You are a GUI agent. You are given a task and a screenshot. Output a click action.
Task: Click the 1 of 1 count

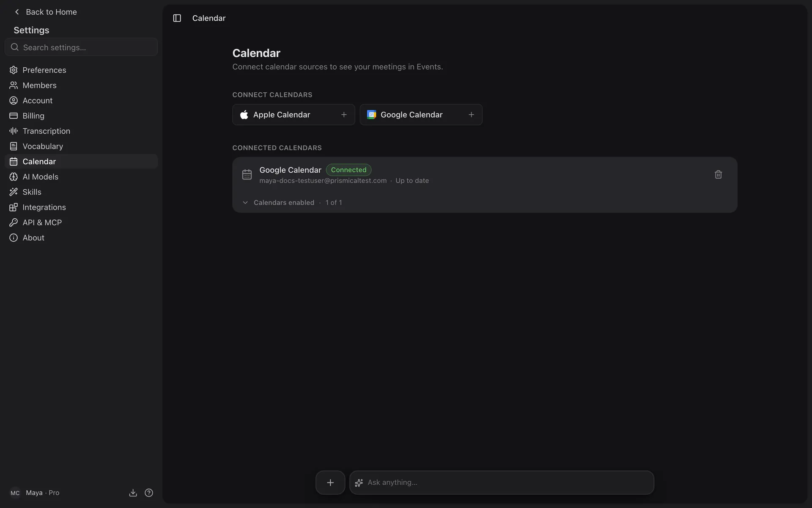pyautogui.click(x=334, y=203)
